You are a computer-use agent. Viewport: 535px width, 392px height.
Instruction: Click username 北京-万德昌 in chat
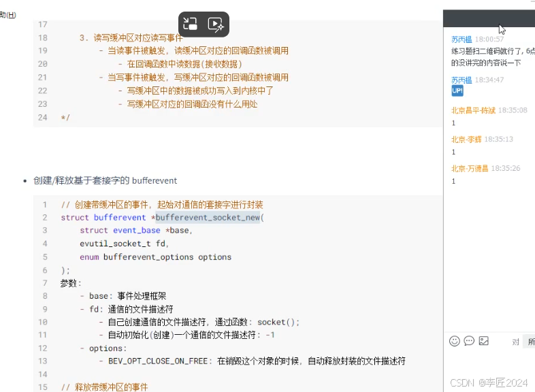(470, 169)
